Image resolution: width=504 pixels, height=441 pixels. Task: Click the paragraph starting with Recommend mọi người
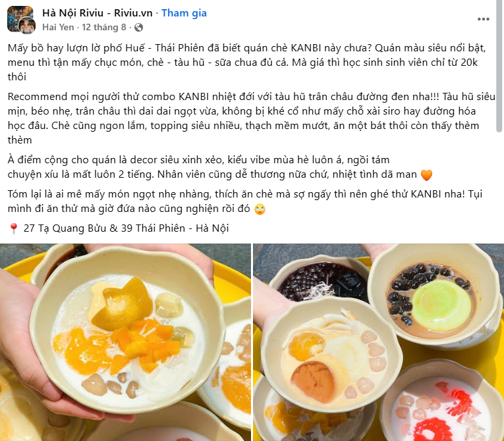point(252,118)
